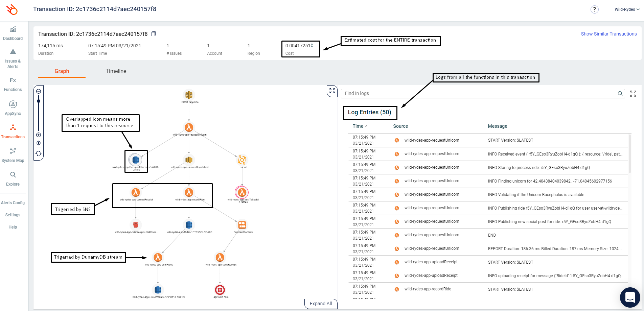Select 'INFO Publishing ride' log row
Viewport: 644px width, 311px height.
click(488, 208)
